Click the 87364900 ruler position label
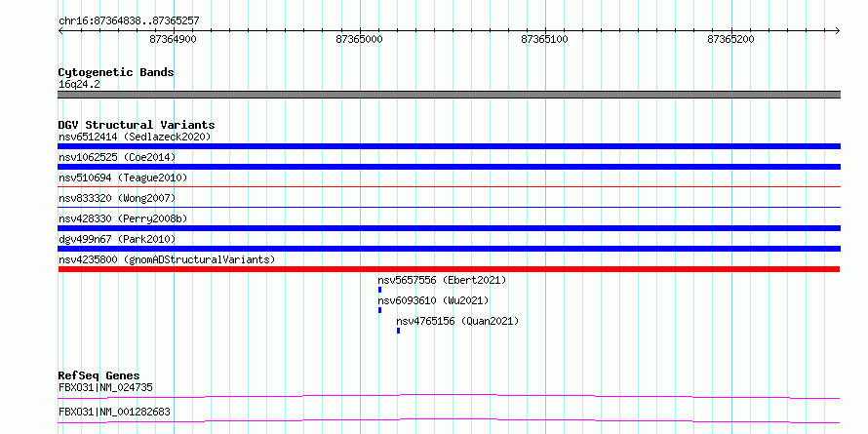This screenshot has width=868, height=434. pos(174,40)
